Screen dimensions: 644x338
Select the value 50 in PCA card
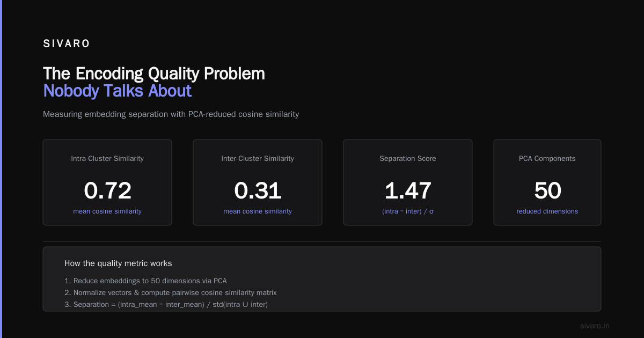point(547,191)
